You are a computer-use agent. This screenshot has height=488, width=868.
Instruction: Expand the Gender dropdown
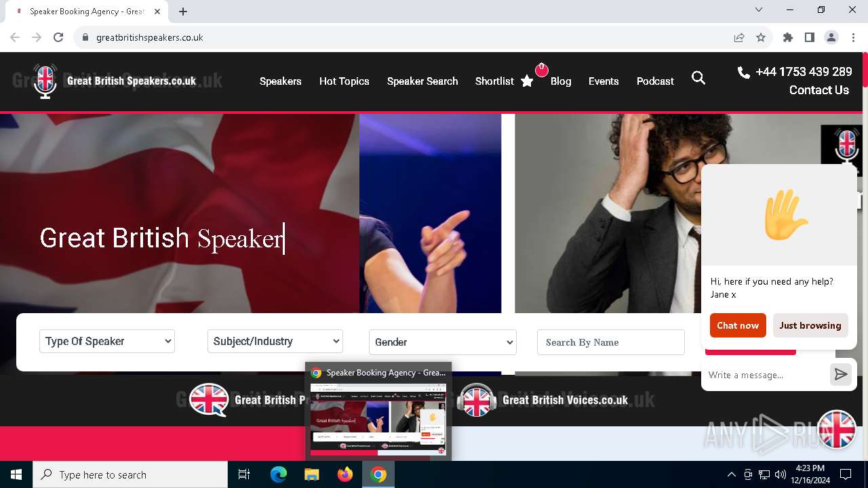[443, 342]
